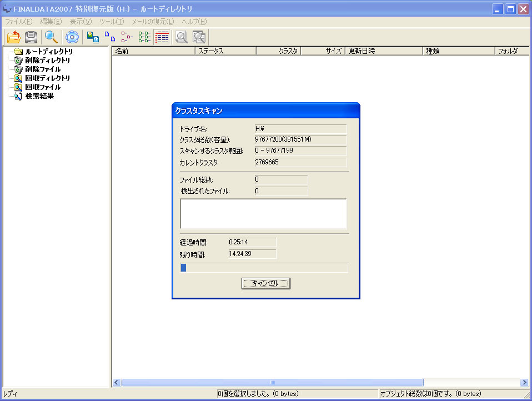Click the 検索結果 document search icon

click(x=18, y=96)
